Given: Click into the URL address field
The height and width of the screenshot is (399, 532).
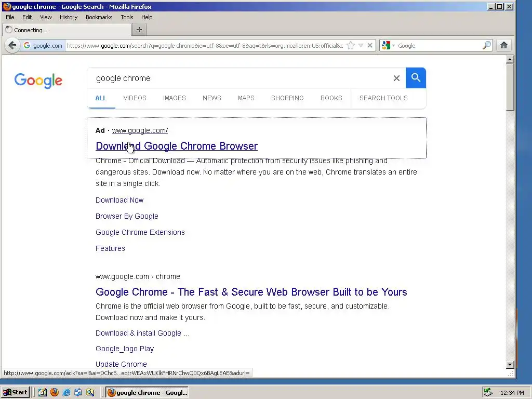Looking at the screenshot, I should tap(205, 46).
